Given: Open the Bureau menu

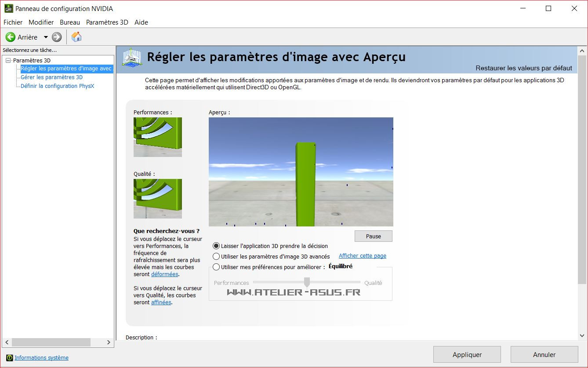Looking at the screenshot, I should pos(70,22).
